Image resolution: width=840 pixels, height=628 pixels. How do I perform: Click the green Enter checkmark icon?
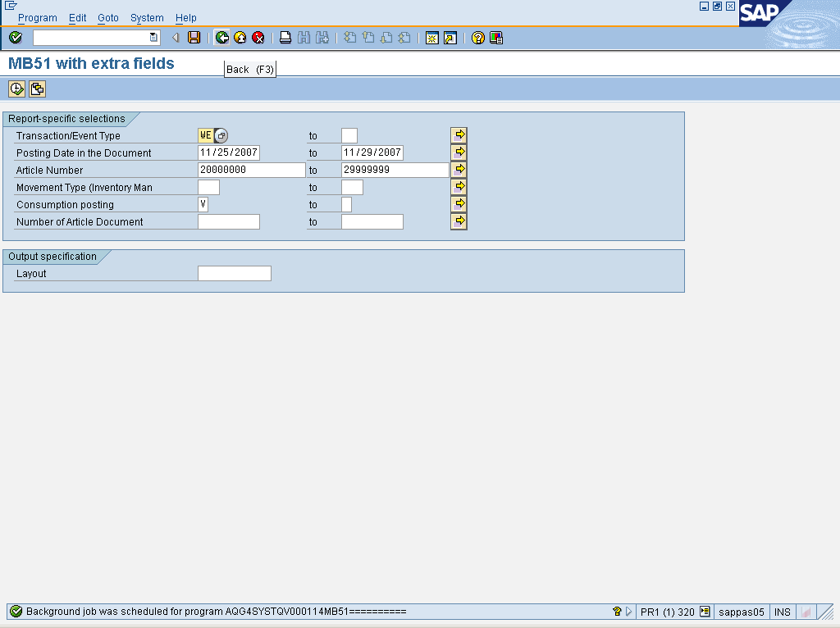click(16, 38)
